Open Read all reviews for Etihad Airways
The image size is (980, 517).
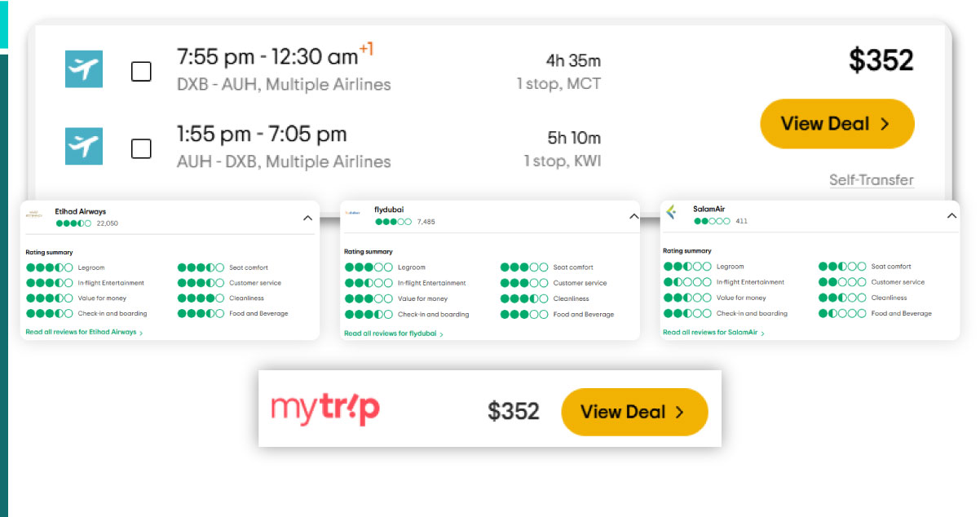pyautogui.click(x=84, y=333)
